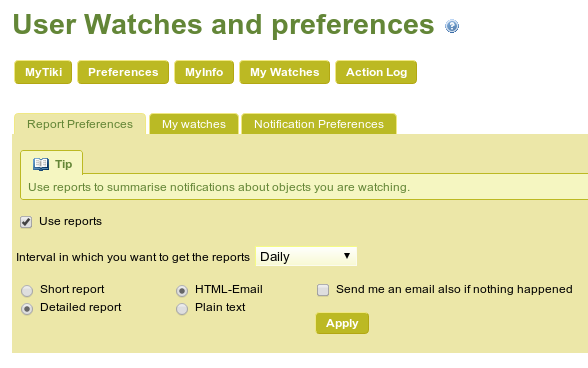This screenshot has height=368, width=588.
Task: Choose the Plain text format
Action: (x=182, y=309)
